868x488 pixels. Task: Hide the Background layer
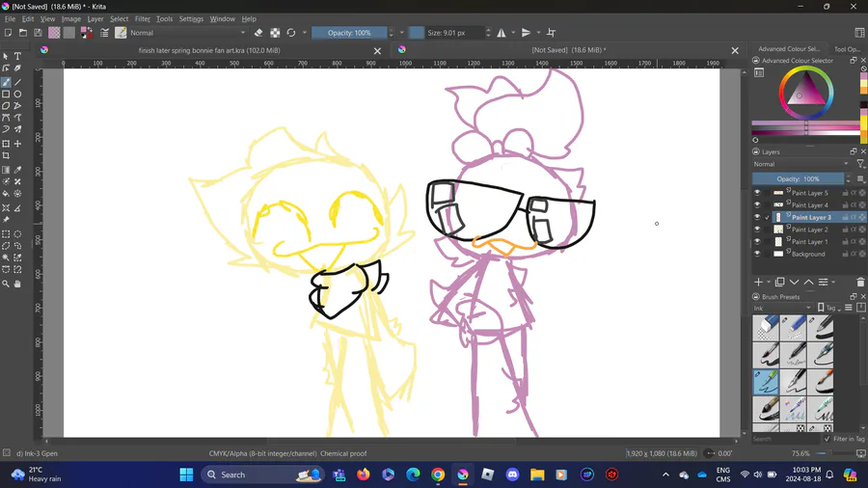click(757, 254)
